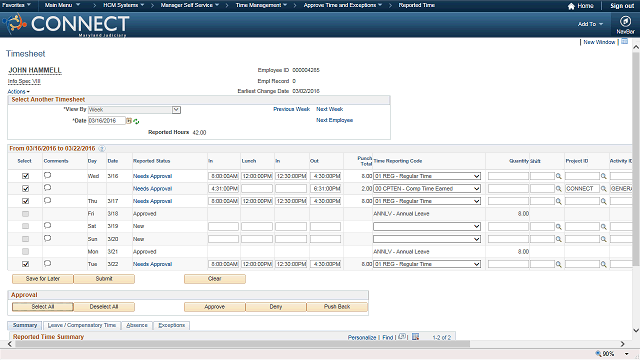Click the zoom magnifier icon in status bar
The image size is (640, 360).
click(x=598, y=354)
